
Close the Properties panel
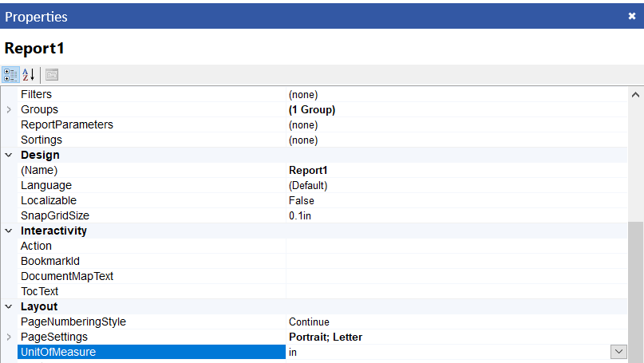[x=632, y=16]
